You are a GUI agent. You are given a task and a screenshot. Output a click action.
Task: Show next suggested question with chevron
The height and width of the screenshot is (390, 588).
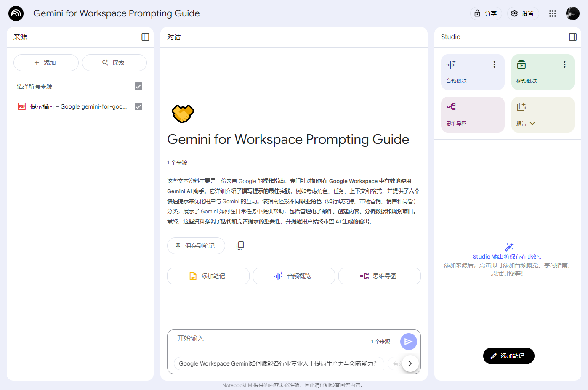(x=410, y=363)
